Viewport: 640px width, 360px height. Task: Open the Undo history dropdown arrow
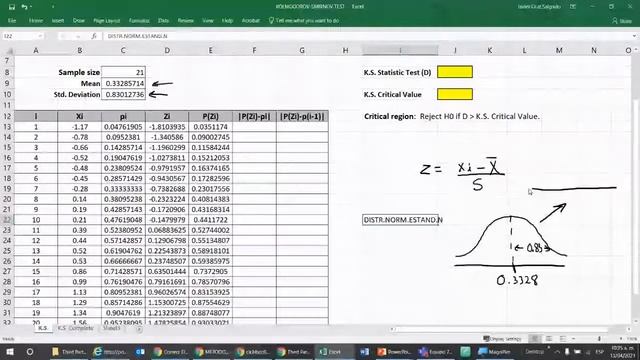click(x=31, y=7)
